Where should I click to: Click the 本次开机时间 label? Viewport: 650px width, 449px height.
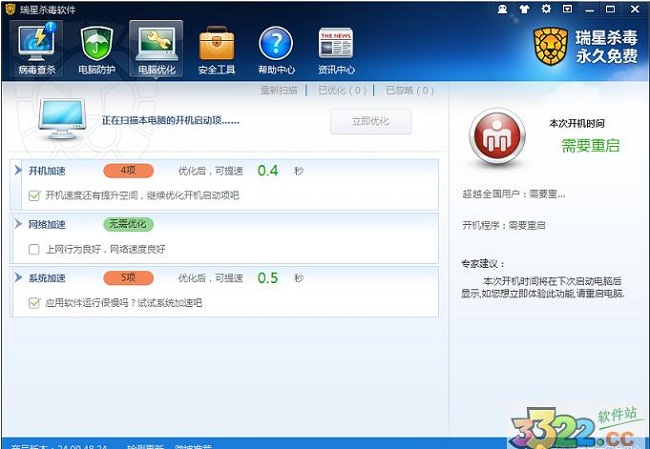577,124
